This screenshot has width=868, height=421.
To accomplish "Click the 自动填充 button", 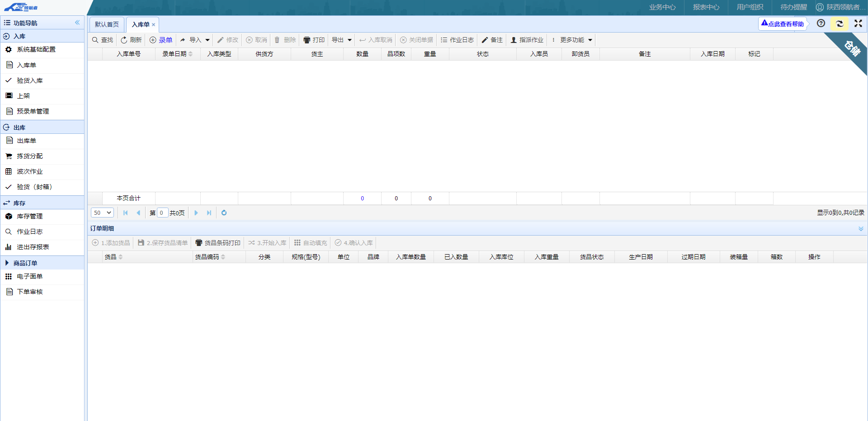I will point(311,243).
